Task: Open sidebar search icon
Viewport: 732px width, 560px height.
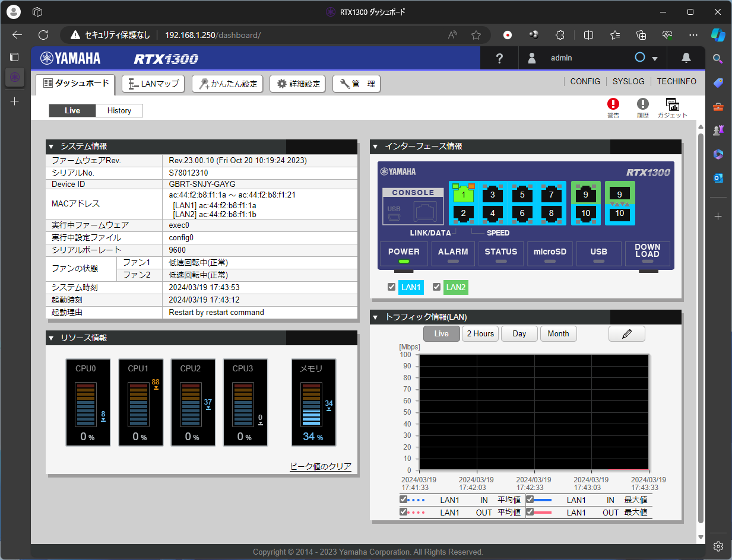Action: click(718, 58)
